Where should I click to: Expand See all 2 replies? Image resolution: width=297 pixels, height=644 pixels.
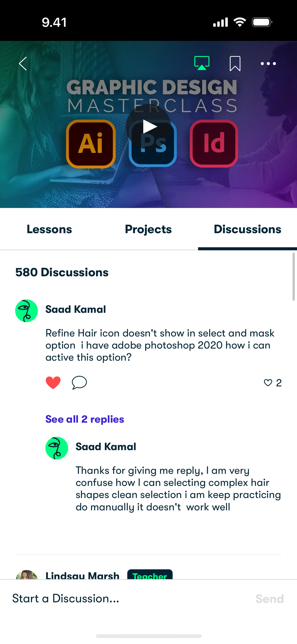tap(85, 419)
